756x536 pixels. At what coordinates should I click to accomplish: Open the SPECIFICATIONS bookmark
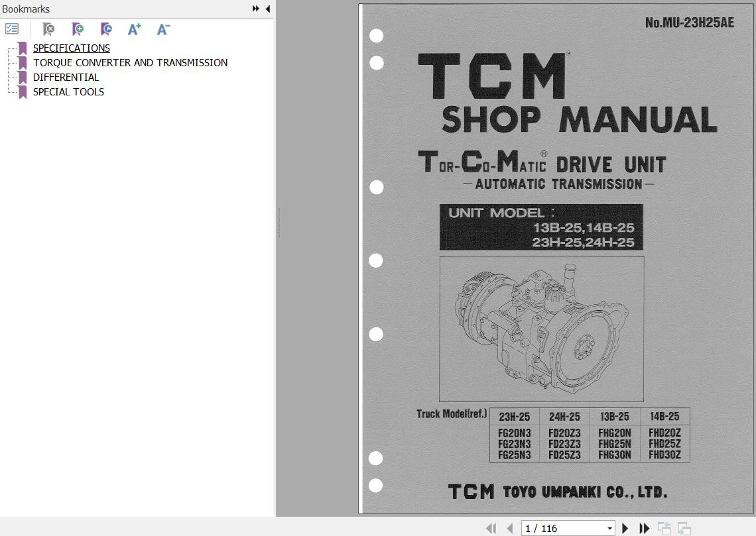click(x=72, y=48)
